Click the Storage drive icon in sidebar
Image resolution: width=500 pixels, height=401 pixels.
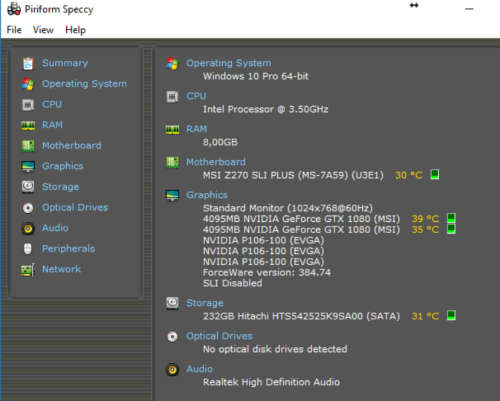pyautogui.click(x=28, y=187)
